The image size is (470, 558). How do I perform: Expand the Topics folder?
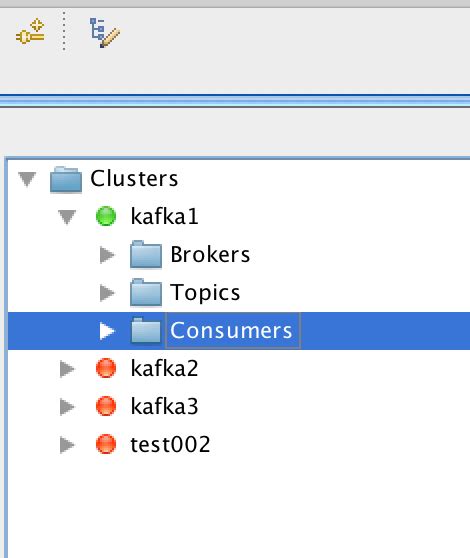[x=107, y=293]
